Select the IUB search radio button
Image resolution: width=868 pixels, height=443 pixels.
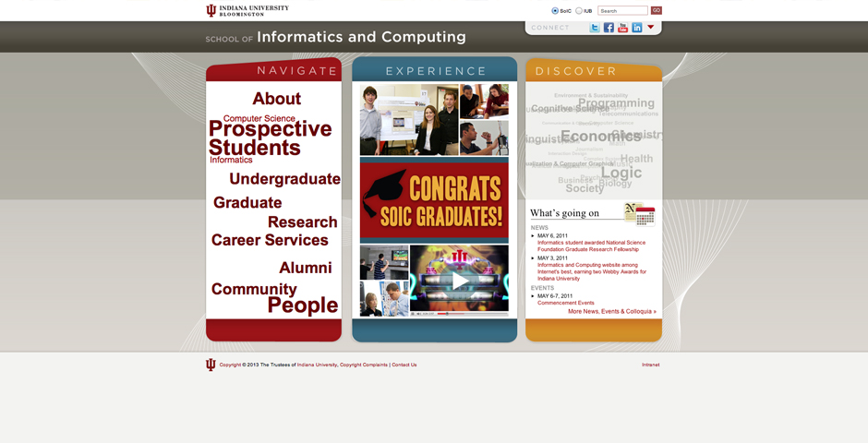(579, 10)
